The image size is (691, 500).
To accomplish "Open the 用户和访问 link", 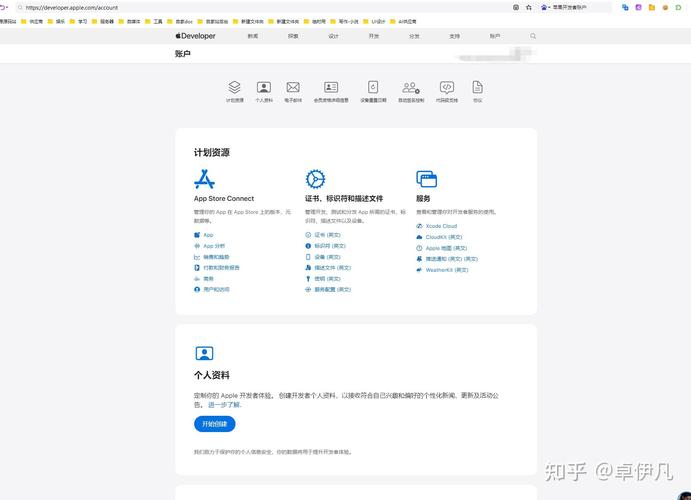I will coord(216,289).
